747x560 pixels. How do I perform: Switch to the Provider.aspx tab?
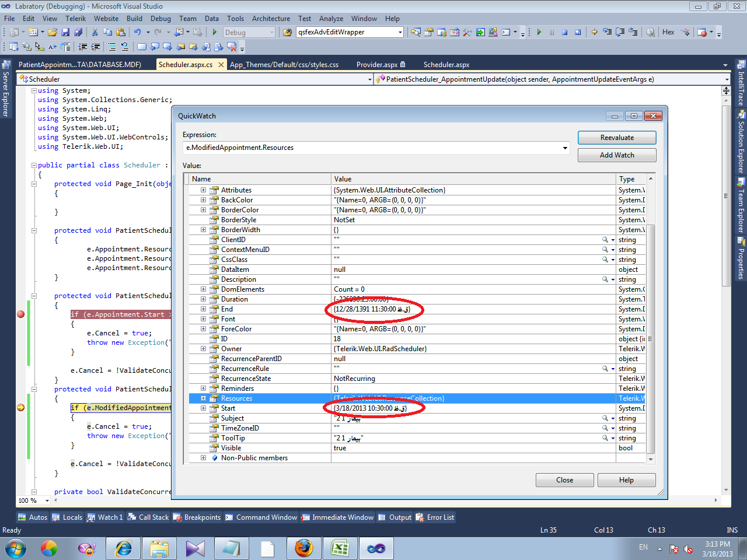coord(377,65)
